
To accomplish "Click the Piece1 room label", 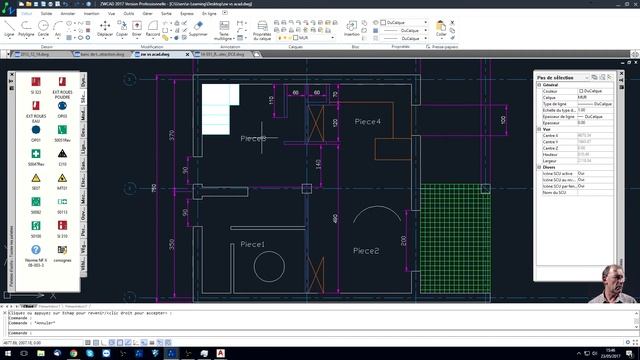I will coord(253,244).
